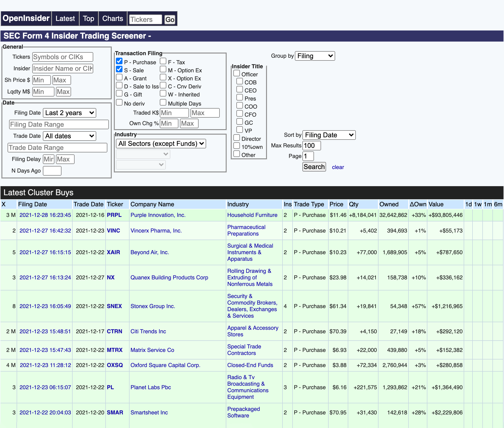The width and height of the screenshot is (504, 428).
Task: Open the XAIR ticker link
Action: (113, 252)
